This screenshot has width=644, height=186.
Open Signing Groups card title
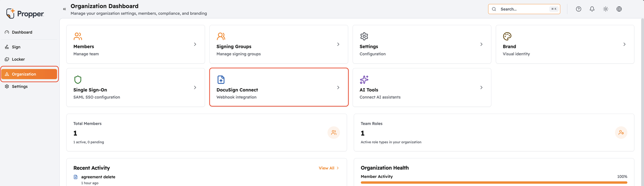pos(234,47)
